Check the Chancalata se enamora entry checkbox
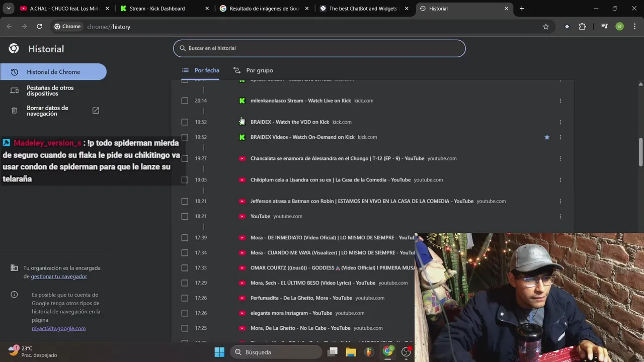The height and width of the screenshot is (362, 644). pyautogui.click(x=185, y=158)
